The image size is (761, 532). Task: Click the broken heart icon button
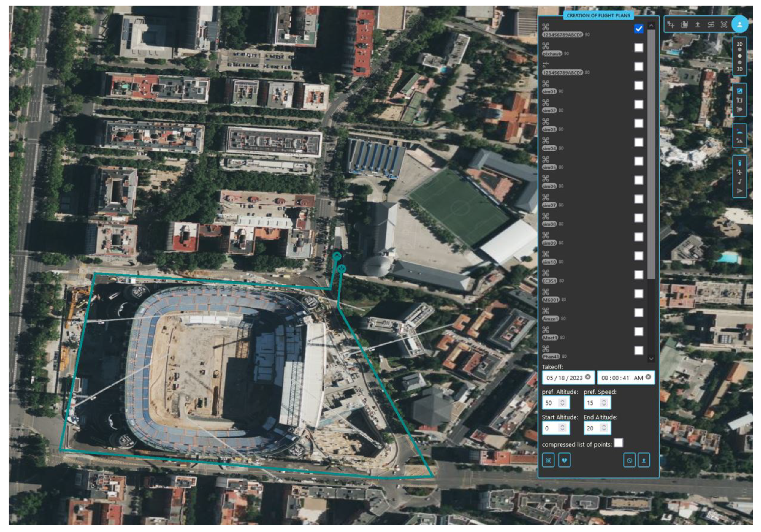click(564, 460)
